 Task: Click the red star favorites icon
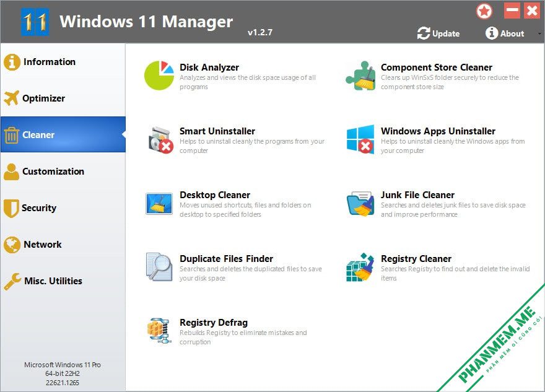484,11
